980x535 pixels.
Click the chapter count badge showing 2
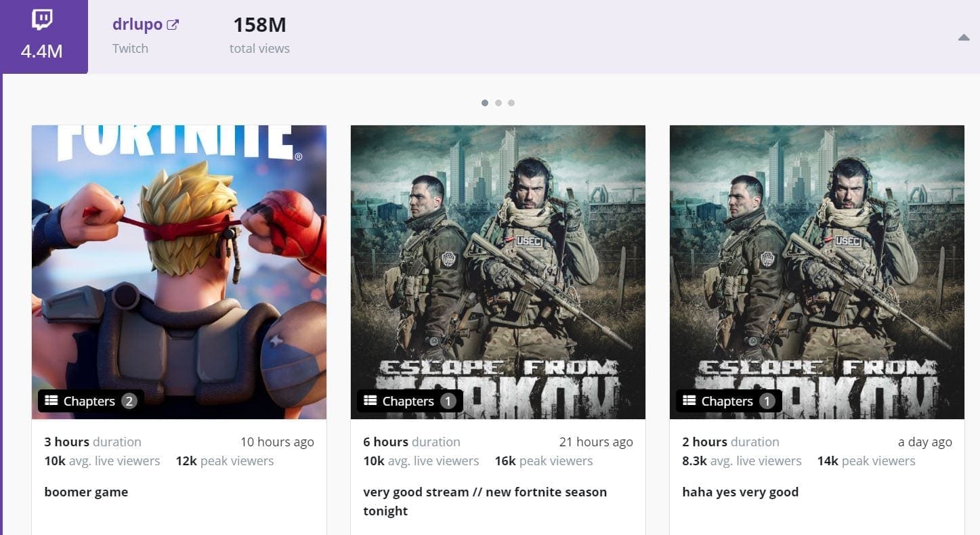[129, 402]
